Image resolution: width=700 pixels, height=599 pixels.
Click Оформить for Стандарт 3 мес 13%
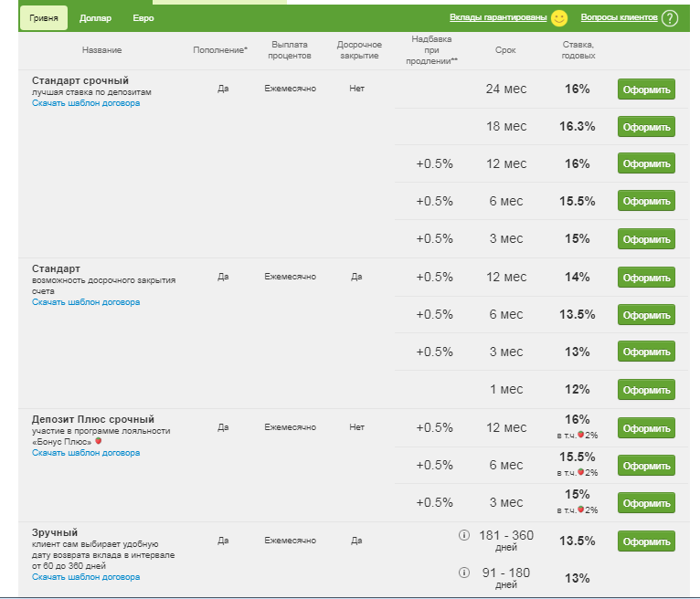[x=646, y=352]
